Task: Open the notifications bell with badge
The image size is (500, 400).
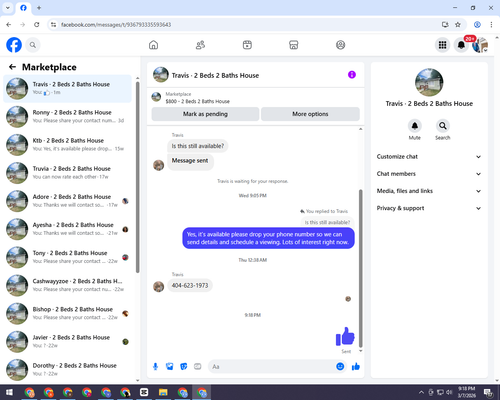Action: (x=461, y=45)
